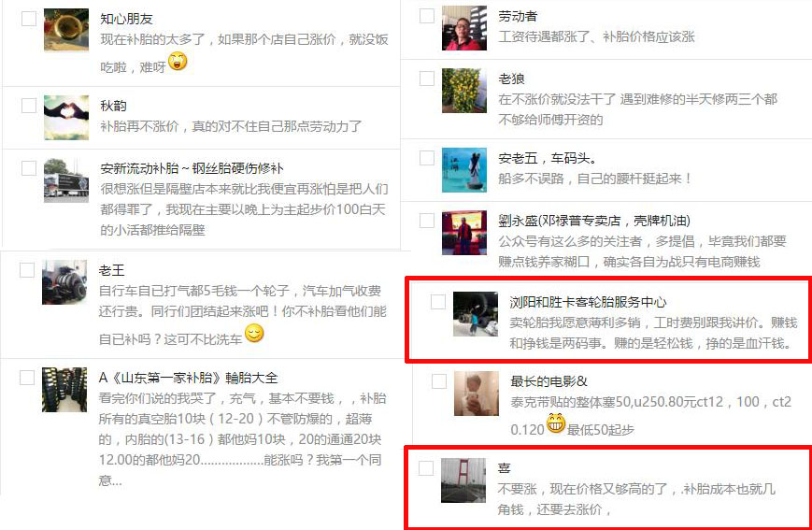
Task: Click the bridge avatar of 喜
Action: tap(463, 480)
